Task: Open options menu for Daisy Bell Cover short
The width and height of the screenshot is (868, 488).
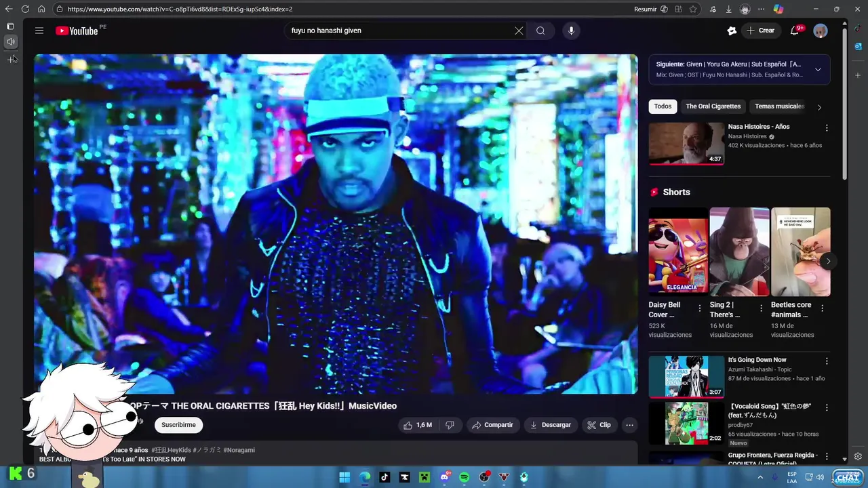Action: [x=700, y=308]
